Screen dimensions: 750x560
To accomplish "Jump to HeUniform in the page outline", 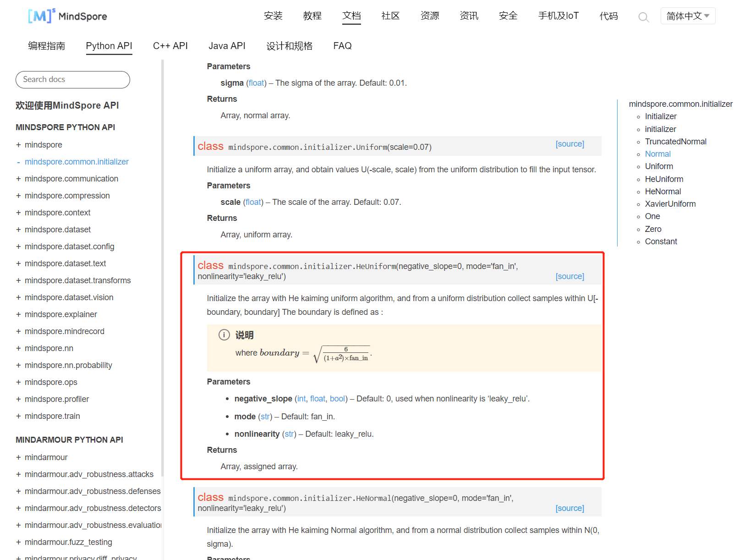I will [664, 179].
